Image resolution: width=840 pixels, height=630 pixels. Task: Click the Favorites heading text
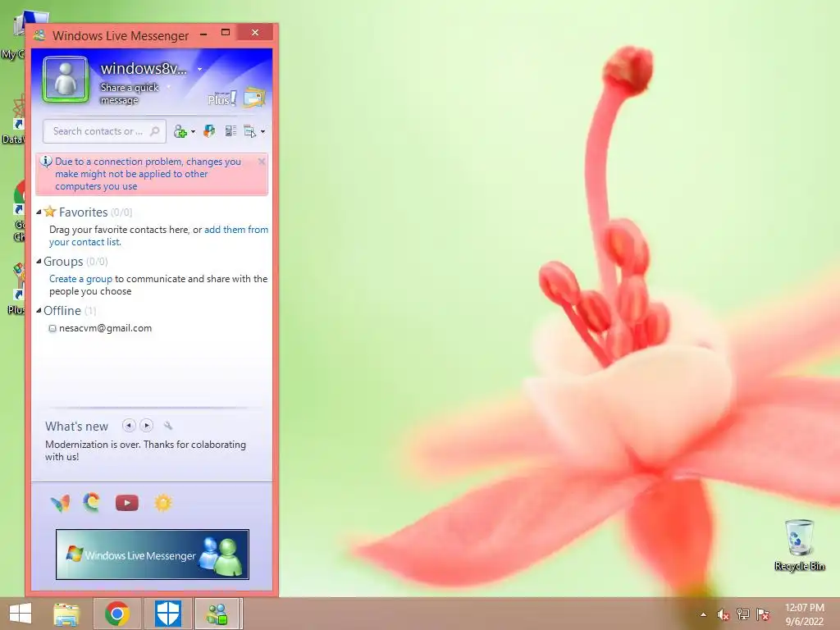coord(84,212)
